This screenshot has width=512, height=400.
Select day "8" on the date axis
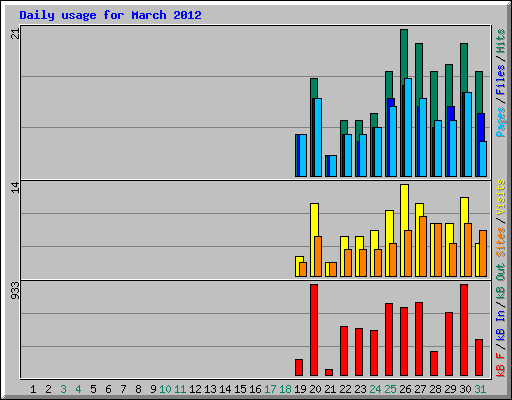[x=138, y=389]
